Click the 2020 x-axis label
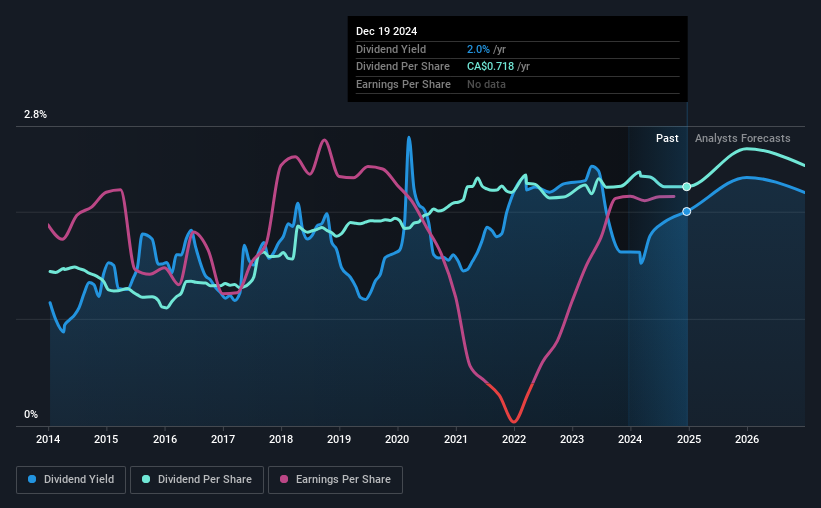This screenshot has height=508, width=821. click(397, 439)
